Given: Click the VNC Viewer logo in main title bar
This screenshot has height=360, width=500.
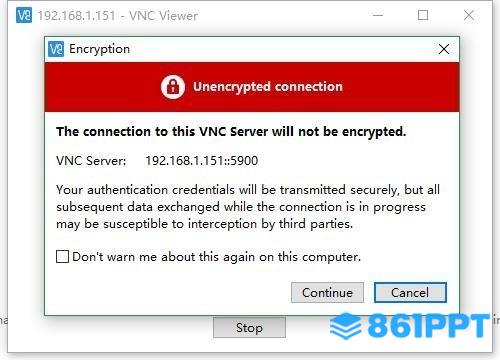Looking at the screenshot, I should [24, 15].
